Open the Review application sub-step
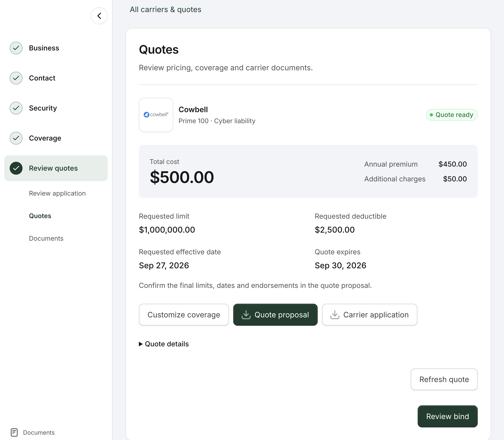504x440 pixels. point(57,193)
